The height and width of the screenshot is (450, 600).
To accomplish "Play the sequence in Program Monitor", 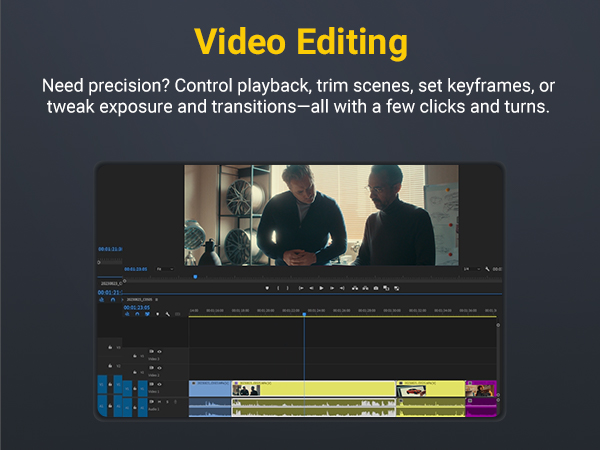I will (321, 288).
